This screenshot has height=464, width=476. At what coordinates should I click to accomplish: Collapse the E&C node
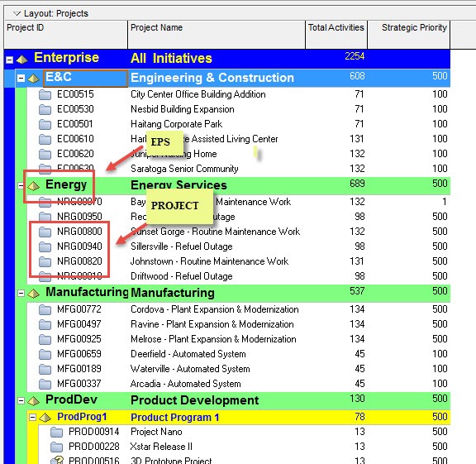click(21, 79)
